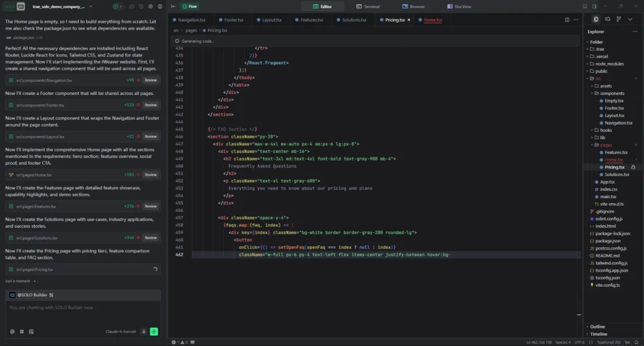This screenshot has width=644, height=346.
Task: Open the Footer.tsx editor tab
Action: point(231,20)
